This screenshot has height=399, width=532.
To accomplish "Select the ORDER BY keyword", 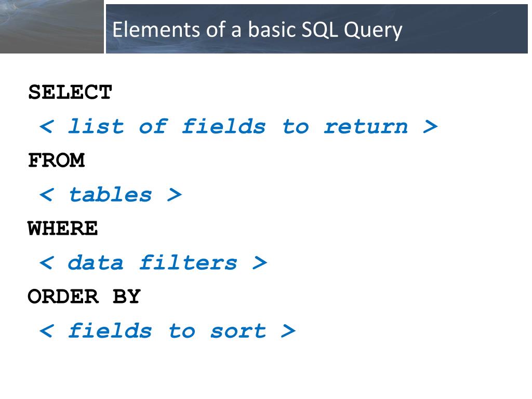I will (x=84, y=297).
